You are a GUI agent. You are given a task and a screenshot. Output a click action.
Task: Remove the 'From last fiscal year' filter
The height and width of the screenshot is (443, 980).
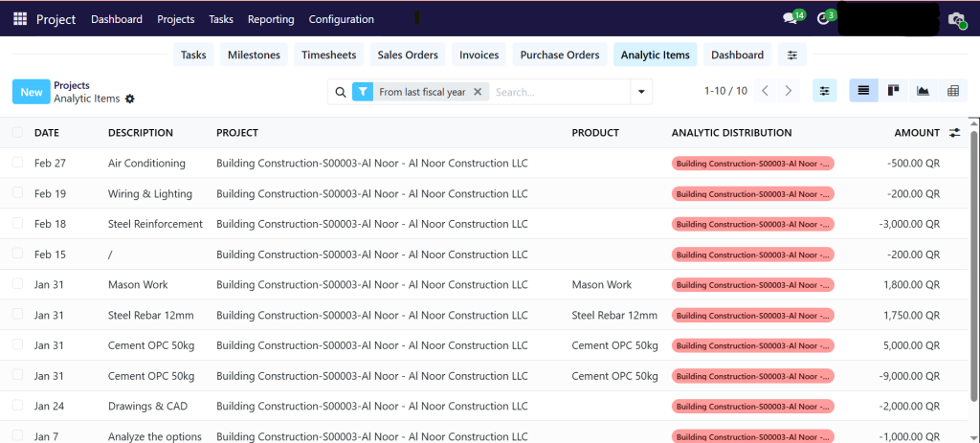tap(478, 92)
